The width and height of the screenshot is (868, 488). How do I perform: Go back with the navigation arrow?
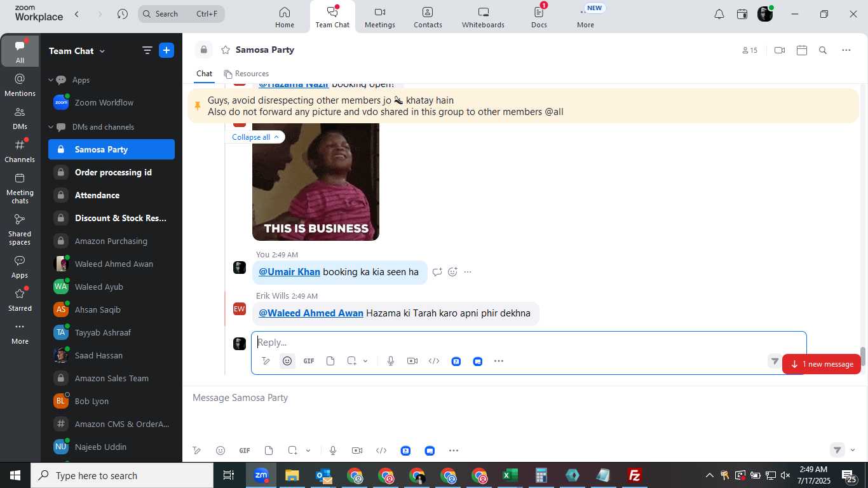(77, 14)
